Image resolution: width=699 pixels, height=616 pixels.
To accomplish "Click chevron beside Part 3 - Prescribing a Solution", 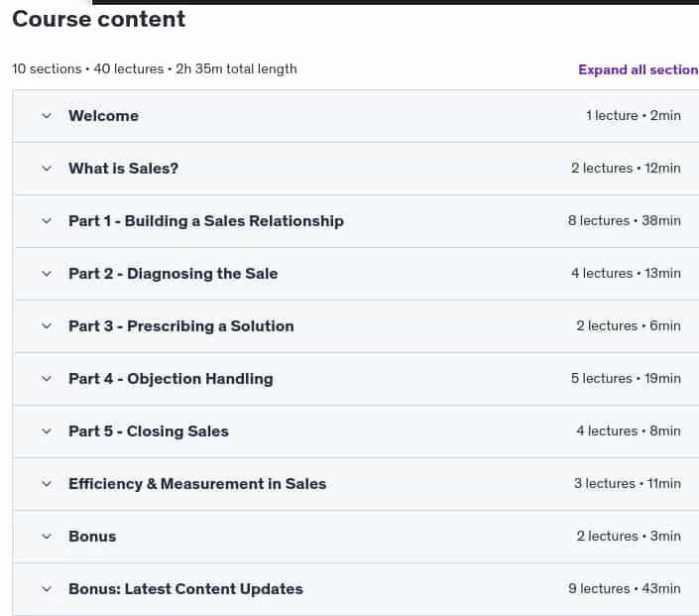I will coord(47,326).
